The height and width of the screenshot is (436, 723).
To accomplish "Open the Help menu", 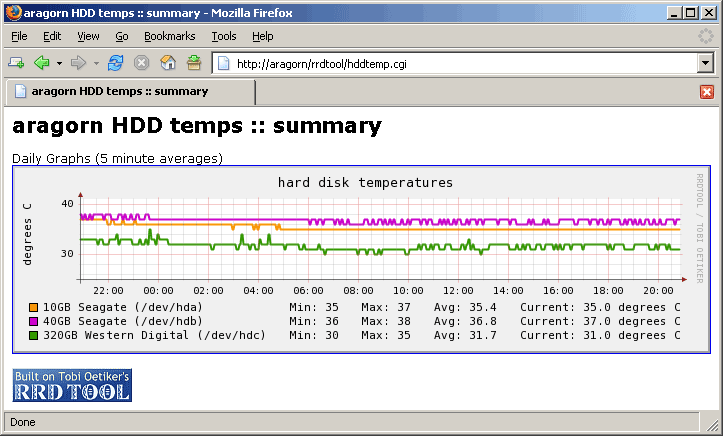I will [262, 36].
